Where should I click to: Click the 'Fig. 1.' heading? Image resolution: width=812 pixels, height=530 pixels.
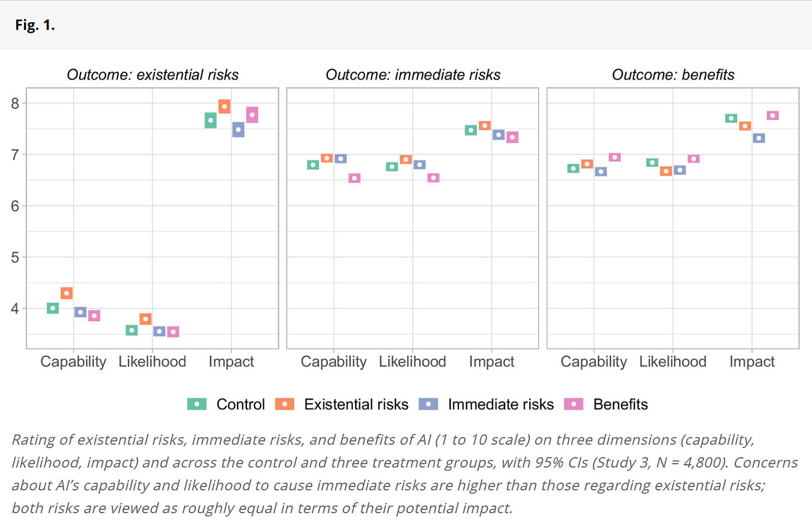[x=35, y=25]
